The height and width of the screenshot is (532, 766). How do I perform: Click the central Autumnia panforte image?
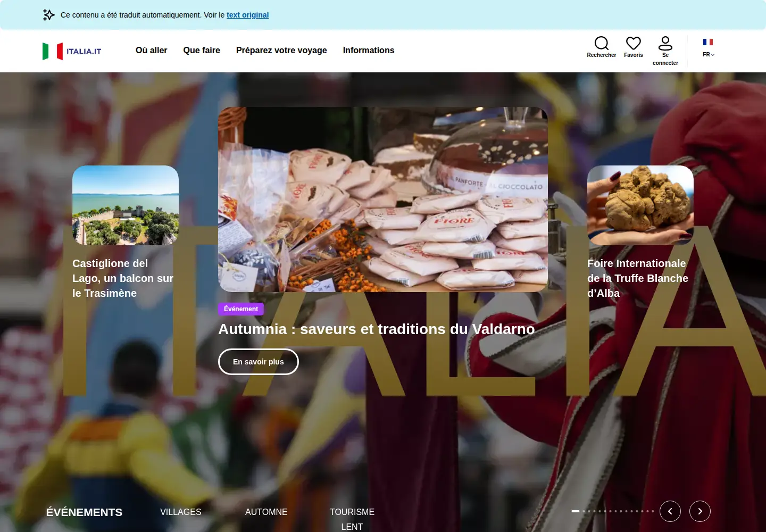pos(383,199)
